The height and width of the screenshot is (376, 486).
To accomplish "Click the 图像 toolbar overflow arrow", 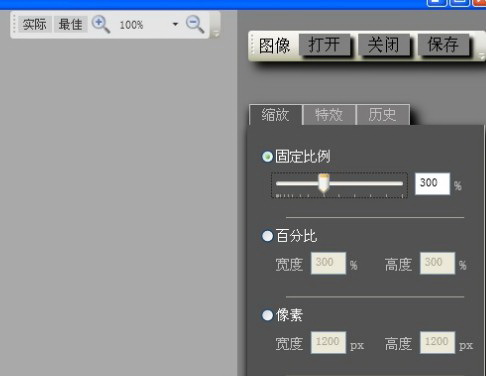I will pyautogui.click(x=482, y=56).
